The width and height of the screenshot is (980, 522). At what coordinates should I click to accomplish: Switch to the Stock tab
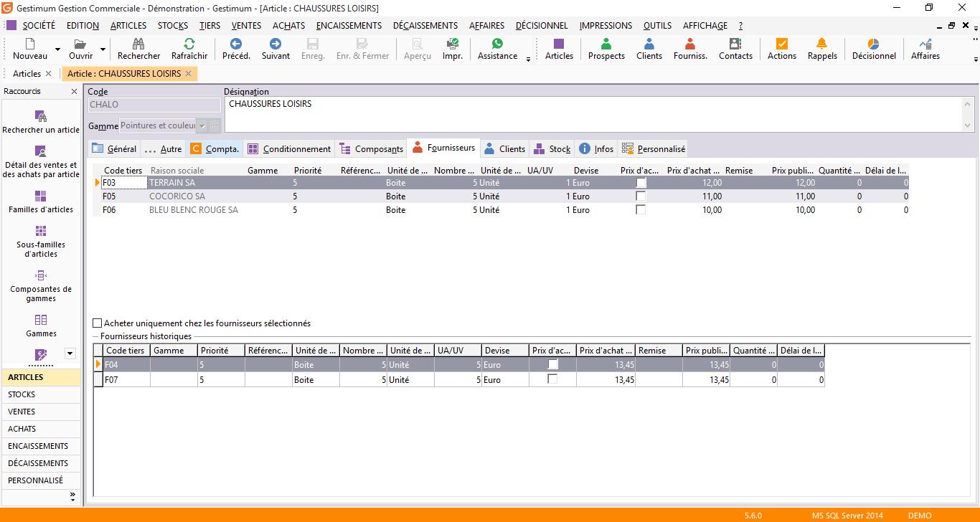pos(552,149)
